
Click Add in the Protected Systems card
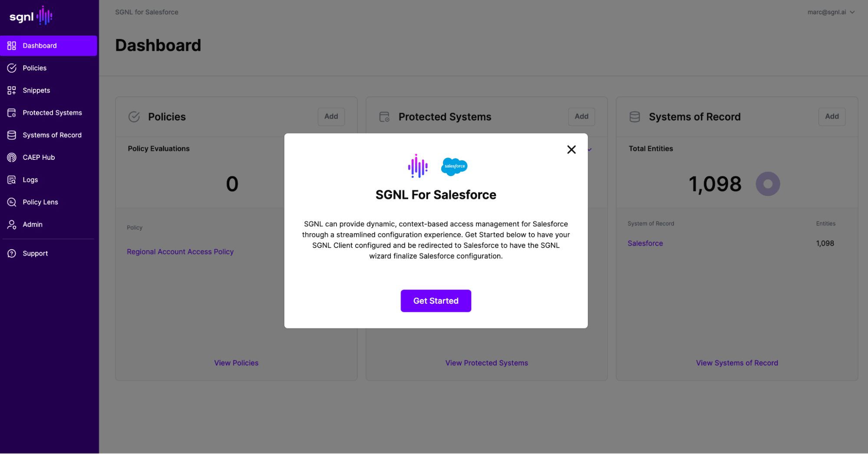click(581, 116)
